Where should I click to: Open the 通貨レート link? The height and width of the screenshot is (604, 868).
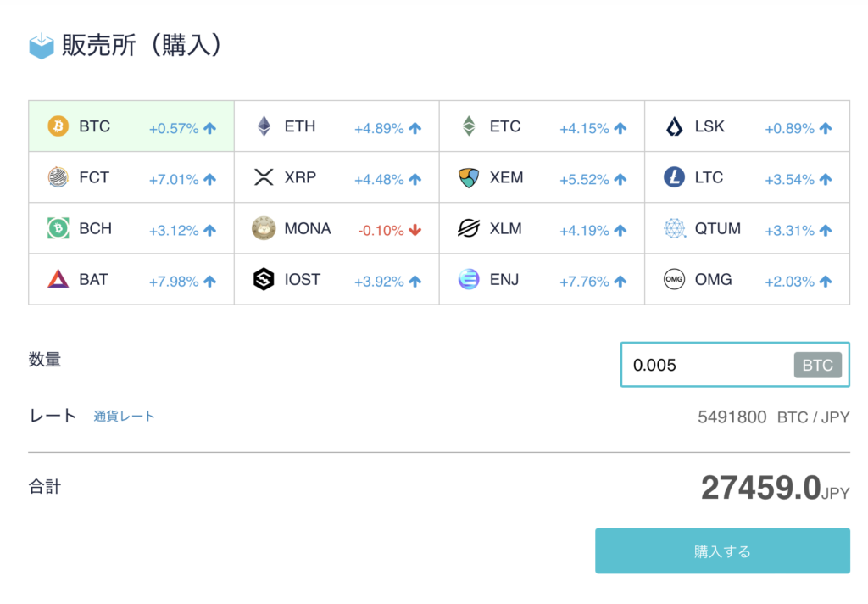click(x=124, y=417)
